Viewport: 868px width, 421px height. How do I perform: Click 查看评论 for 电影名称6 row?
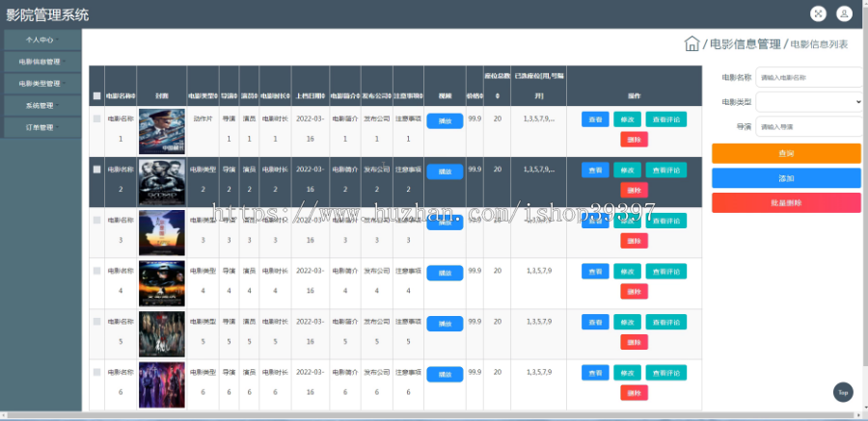click(665, 373)
